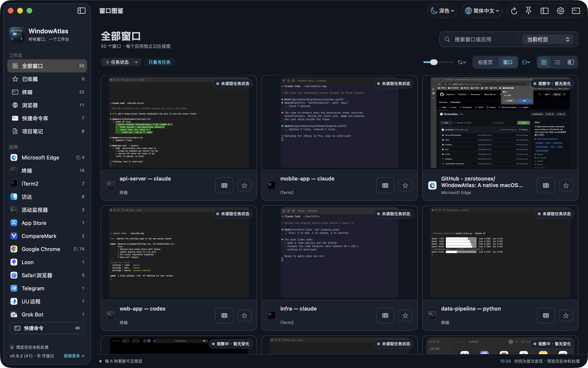Open the 当前栏目 search scope dropdown

point(548,39)
